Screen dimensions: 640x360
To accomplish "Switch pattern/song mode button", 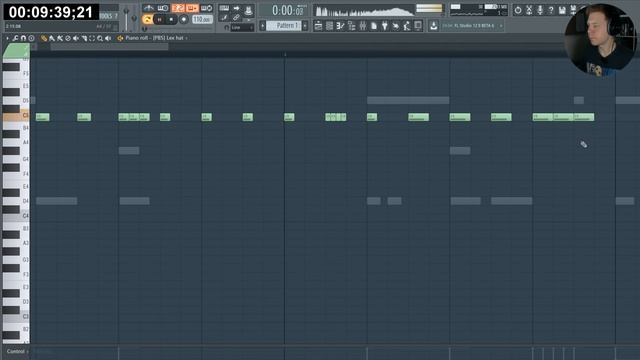I will [x=147, y=19].
